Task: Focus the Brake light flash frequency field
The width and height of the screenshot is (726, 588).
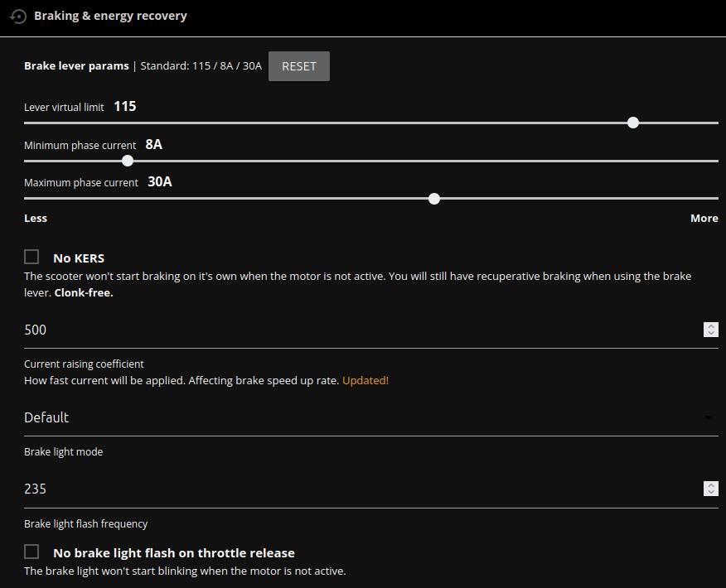Action: point(362,489)
